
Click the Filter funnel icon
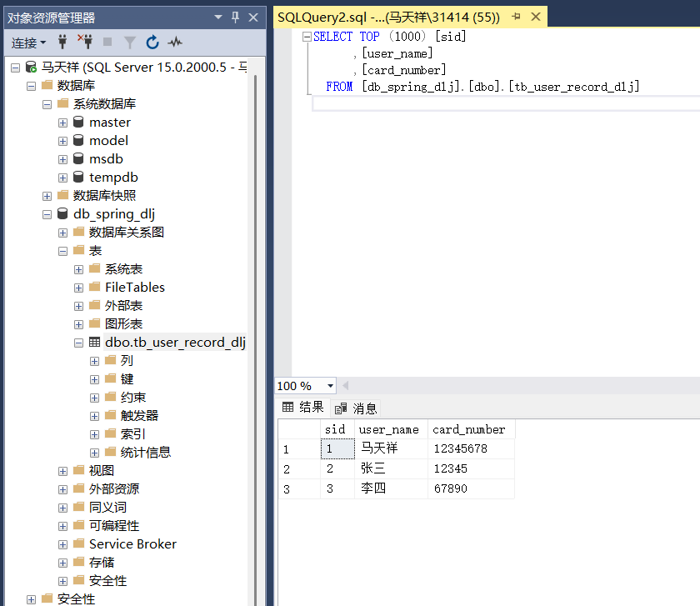tap(129, 43)
